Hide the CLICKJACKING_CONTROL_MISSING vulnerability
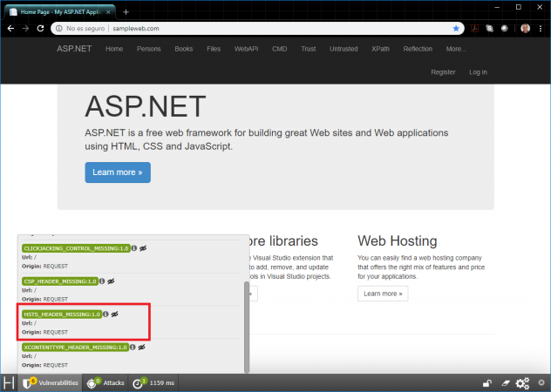Viewport: 551px width, 392px height. click(x=143, y=248)
